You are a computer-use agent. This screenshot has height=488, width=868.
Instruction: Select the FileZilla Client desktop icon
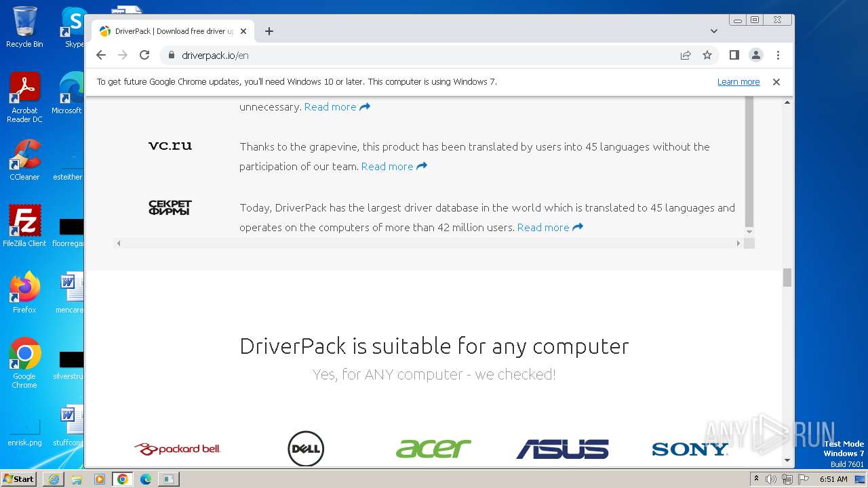pos(24,226)
